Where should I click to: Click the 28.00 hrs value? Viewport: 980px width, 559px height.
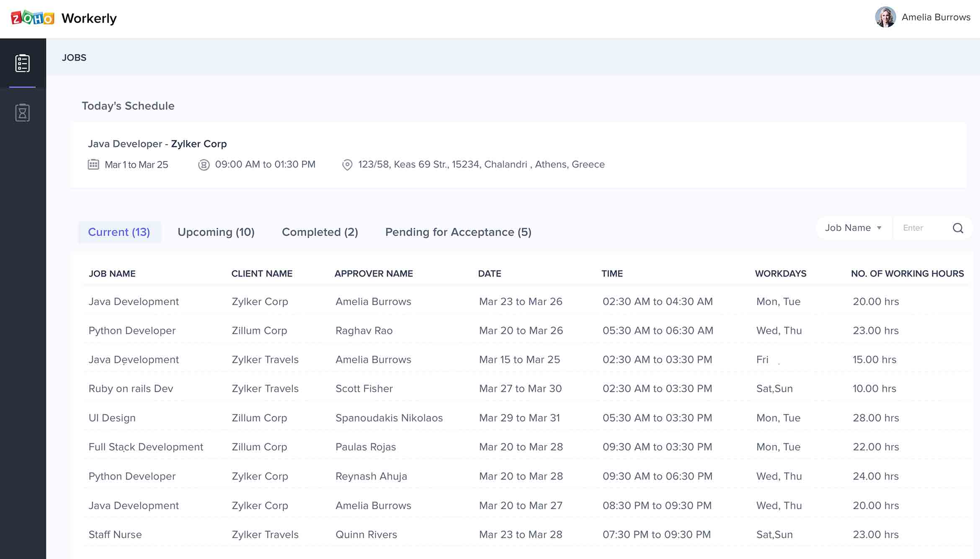pos(876,418)
